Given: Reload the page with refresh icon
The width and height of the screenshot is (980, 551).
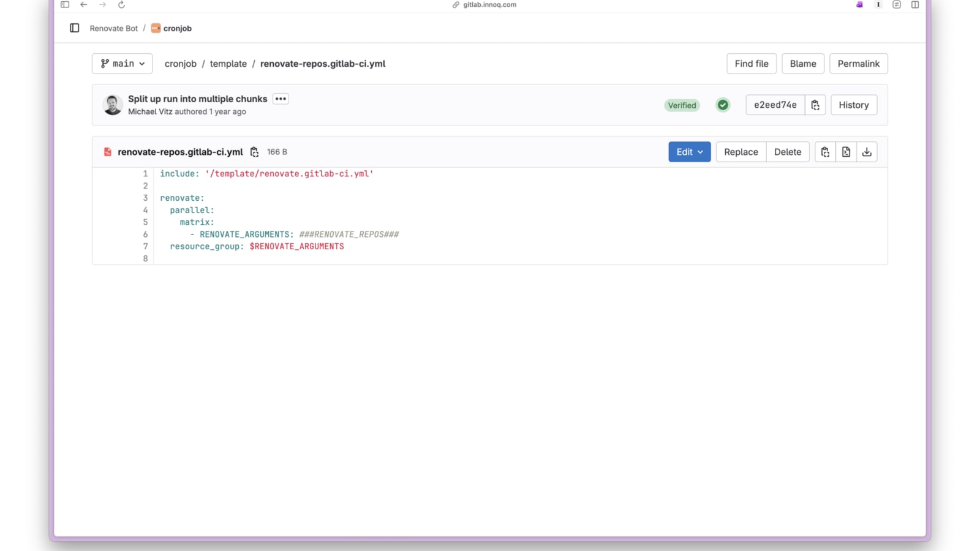Looking at the screenshot, I should coord(121,5).
